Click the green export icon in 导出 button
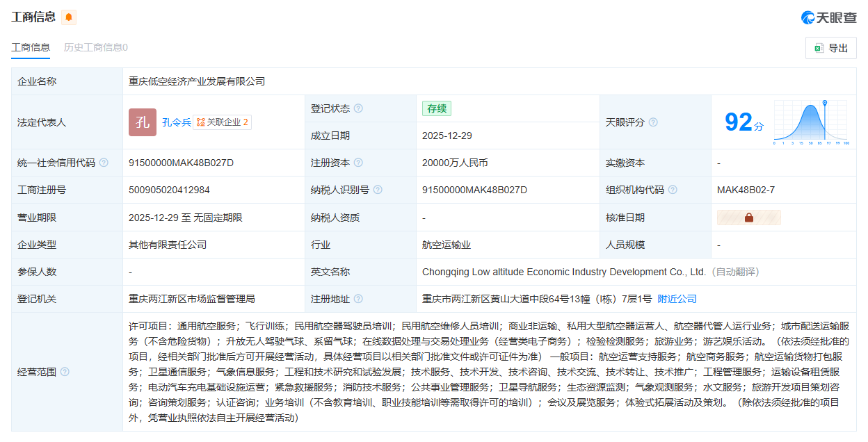 coord(818,47)
